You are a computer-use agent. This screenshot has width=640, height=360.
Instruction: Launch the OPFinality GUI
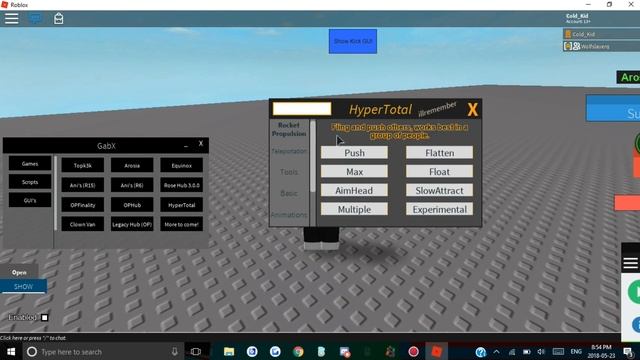(x=82, y=204)
